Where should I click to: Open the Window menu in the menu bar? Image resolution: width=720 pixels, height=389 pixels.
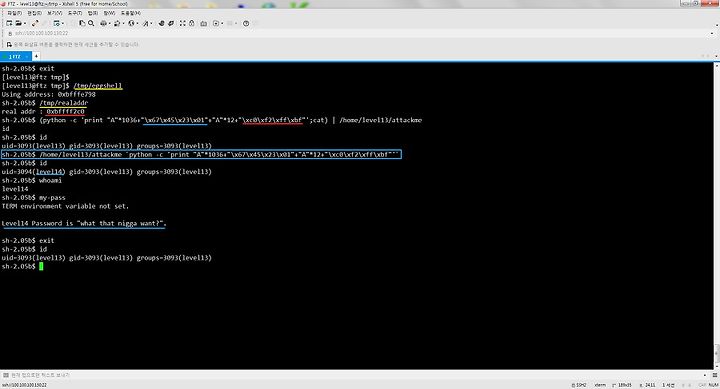(x=109, y=13)
